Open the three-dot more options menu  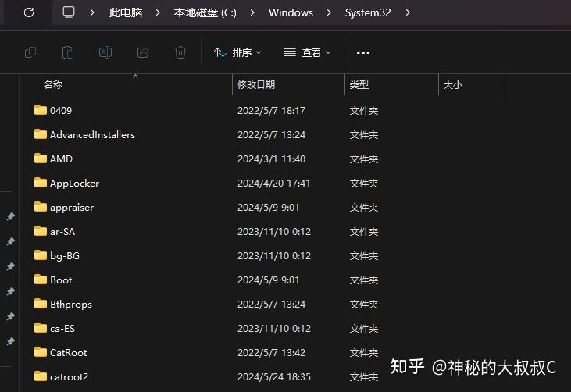coord(363,53)
